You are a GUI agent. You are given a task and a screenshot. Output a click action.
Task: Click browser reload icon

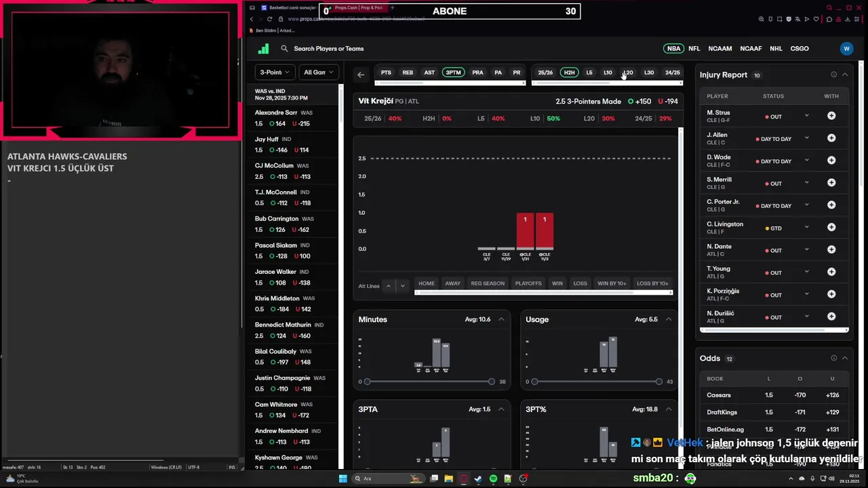click(x=269, y=19)
